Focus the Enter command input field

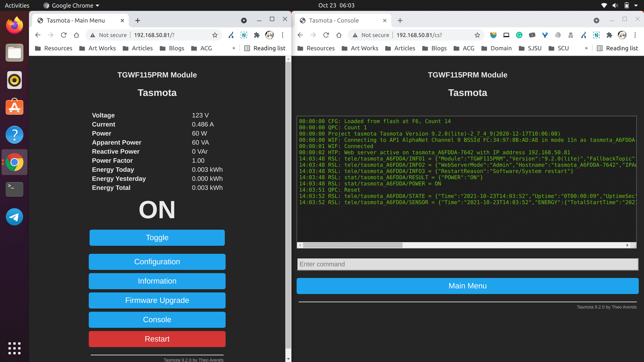pyautogui.click(x=467, y=264)
